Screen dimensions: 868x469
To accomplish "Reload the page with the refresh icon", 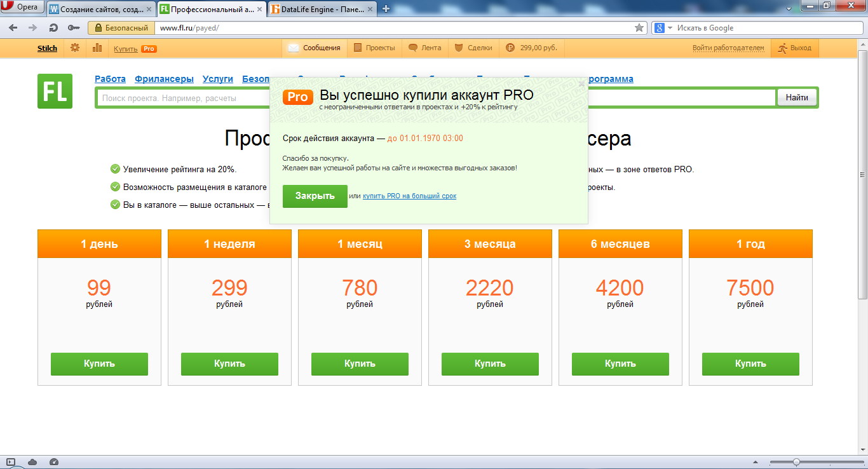I will click(53, 28).
